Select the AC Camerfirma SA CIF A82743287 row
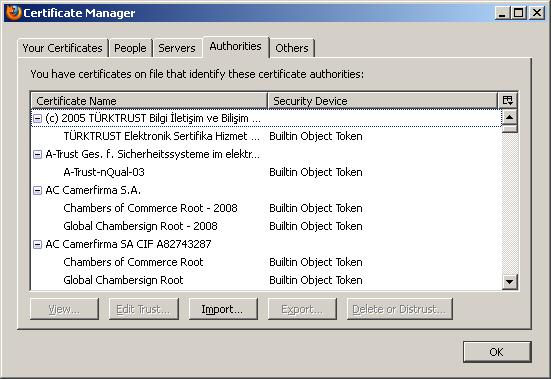This screenshot has height=379, width=551. [x=266, y=244]
